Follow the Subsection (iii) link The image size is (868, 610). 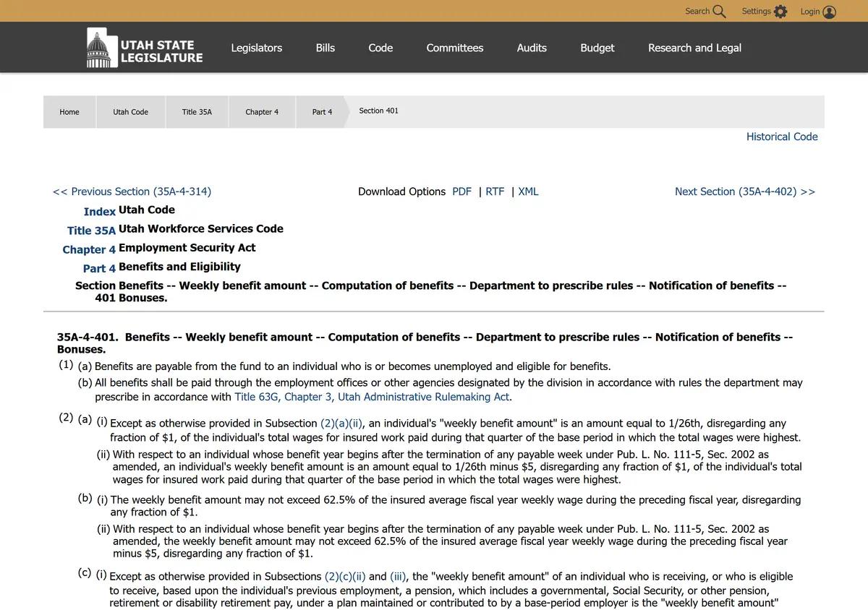[x=398, y=577]
